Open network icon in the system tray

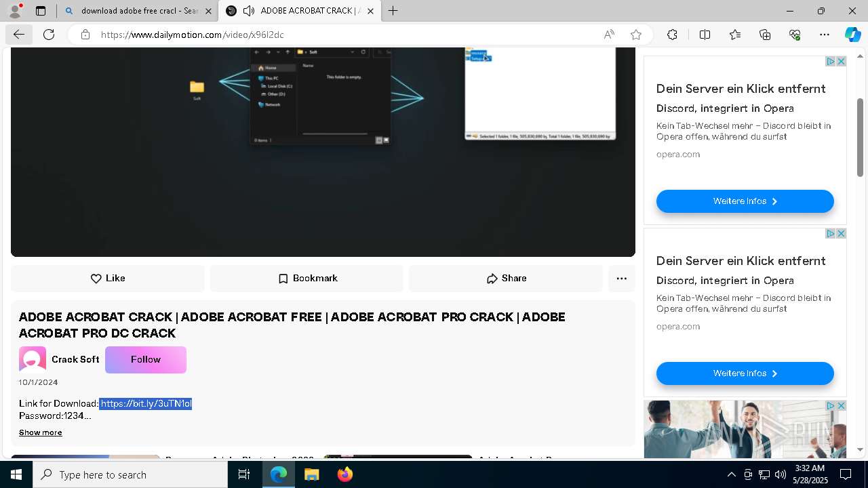tap(764, 474)
